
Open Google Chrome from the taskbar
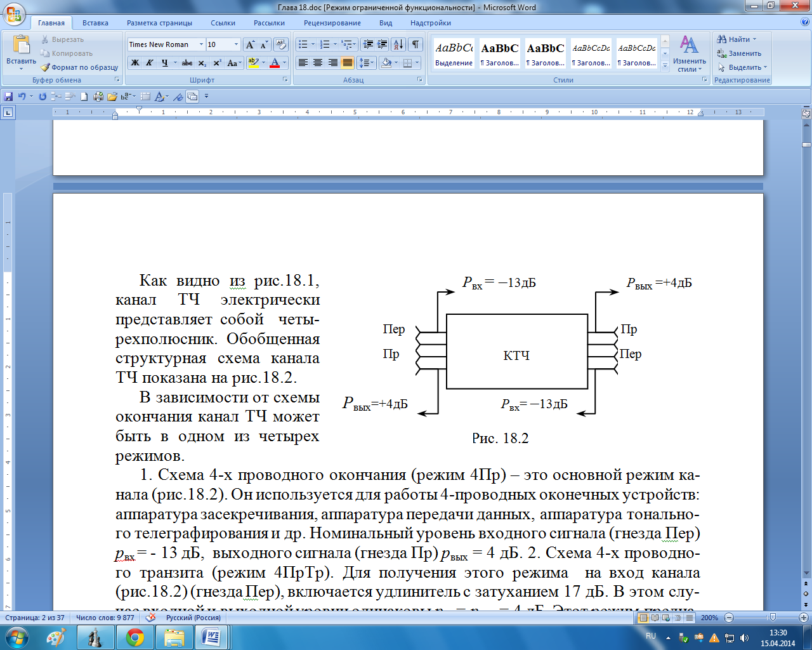click(134, 637)
